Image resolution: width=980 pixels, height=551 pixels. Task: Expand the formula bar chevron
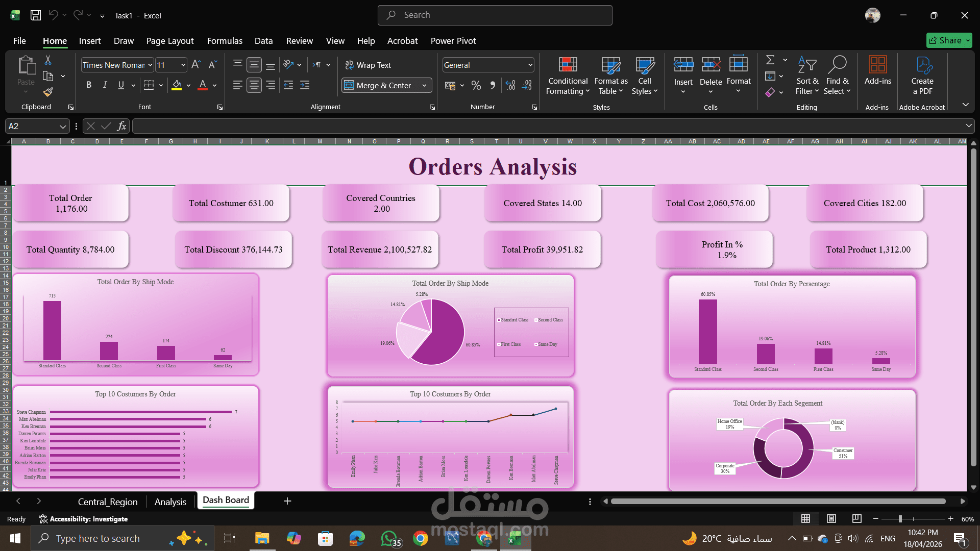click(x=968, y=126)
